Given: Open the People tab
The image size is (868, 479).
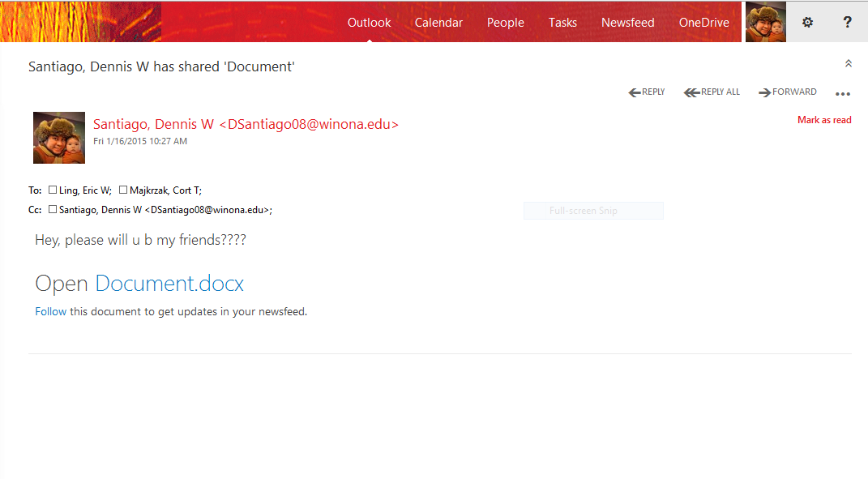Looking at the screenshot, I should (505, 23).
